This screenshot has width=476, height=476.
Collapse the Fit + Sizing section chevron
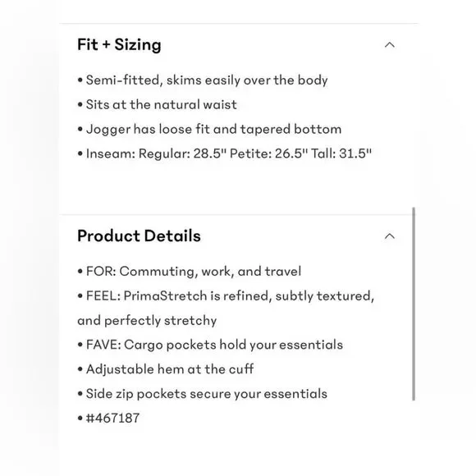coord(390,45)
